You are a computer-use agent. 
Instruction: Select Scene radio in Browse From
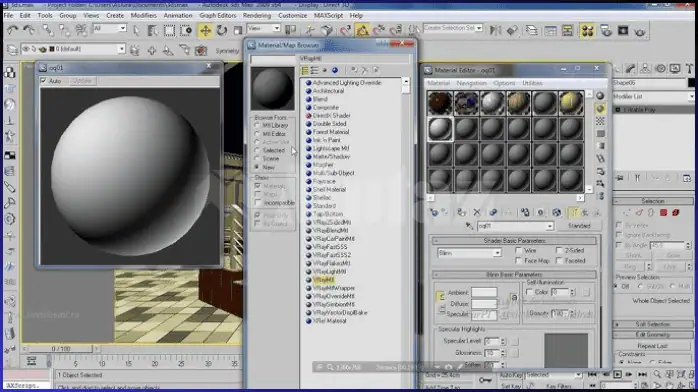pos(257,158)
